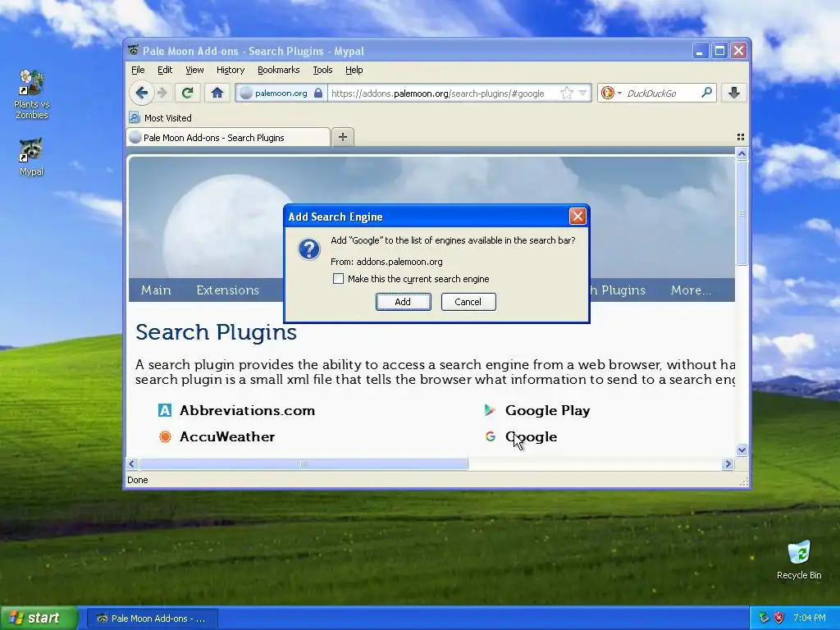Open the home page via house icon
The height and width of the screenshot is (630, 840).
click(x=217, y=93)
